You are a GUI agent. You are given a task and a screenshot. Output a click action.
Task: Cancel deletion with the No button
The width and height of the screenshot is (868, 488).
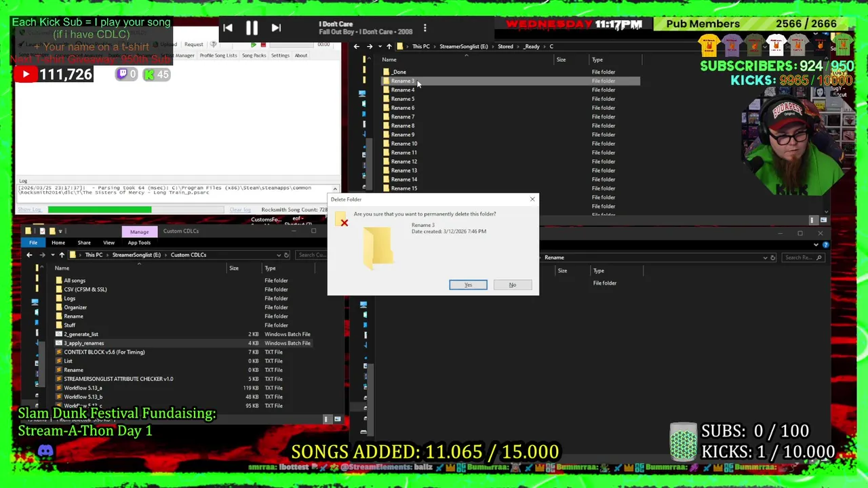(x=513, y=285)
